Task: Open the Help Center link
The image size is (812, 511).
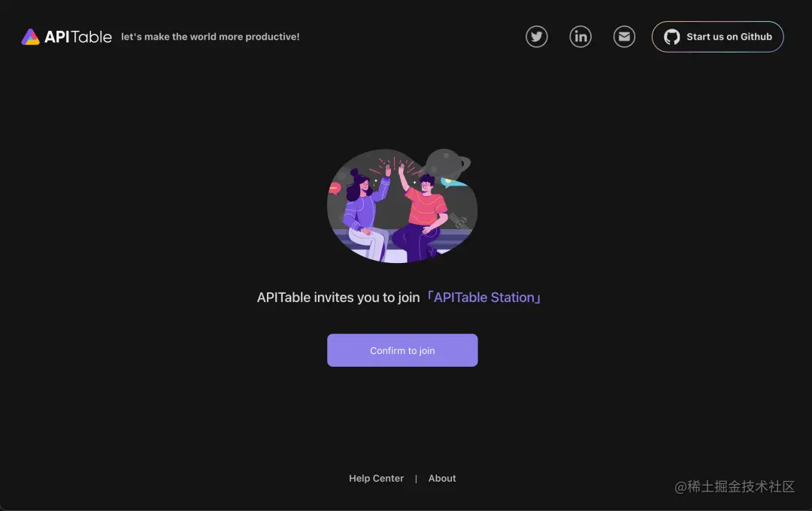Action: [x=376, y=479]
